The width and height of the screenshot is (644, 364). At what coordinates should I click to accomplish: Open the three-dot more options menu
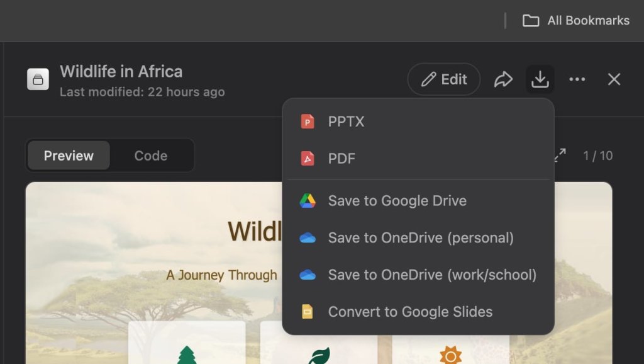(577, 79)
